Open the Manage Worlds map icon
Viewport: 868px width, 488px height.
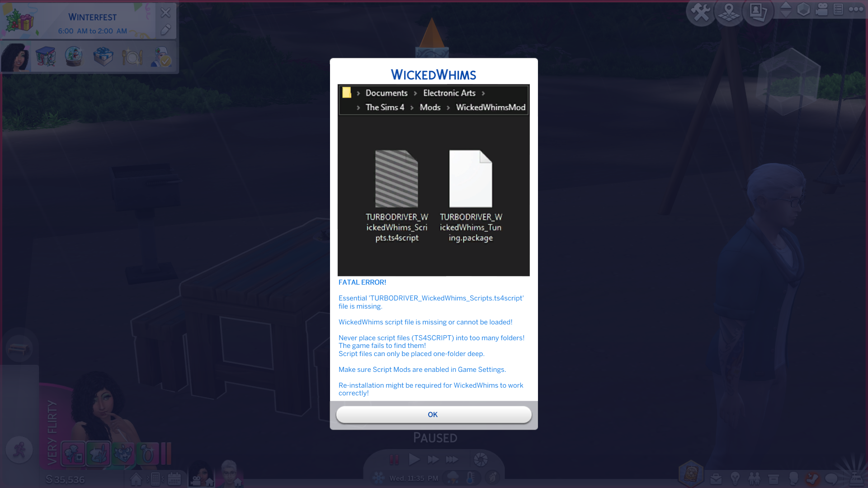point(729,12)
